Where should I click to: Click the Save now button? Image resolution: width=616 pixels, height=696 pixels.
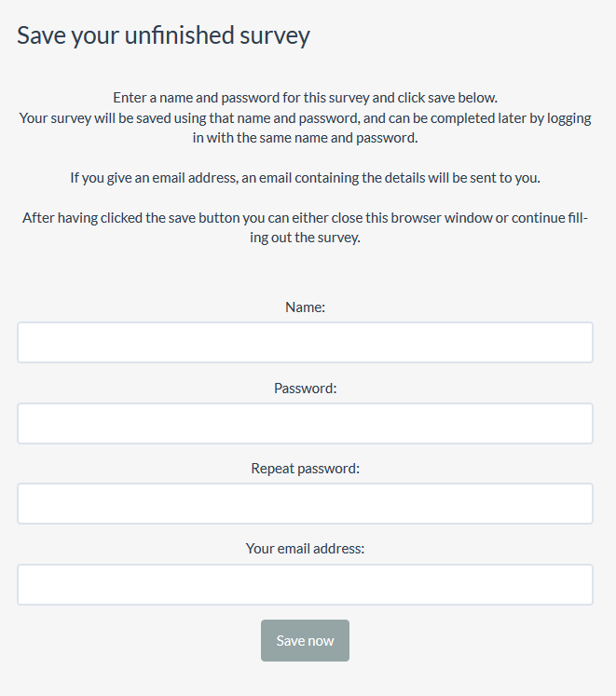click(x=305, y=640)
